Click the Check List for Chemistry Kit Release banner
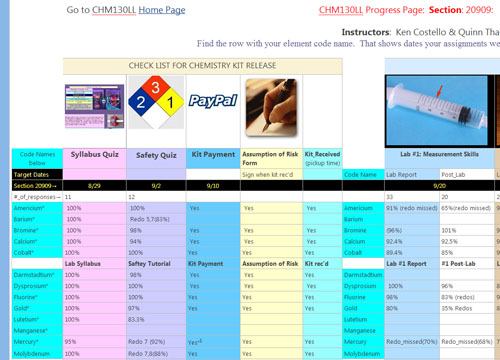Viewport: 500px width, 360px height. [x=203, y=66]
